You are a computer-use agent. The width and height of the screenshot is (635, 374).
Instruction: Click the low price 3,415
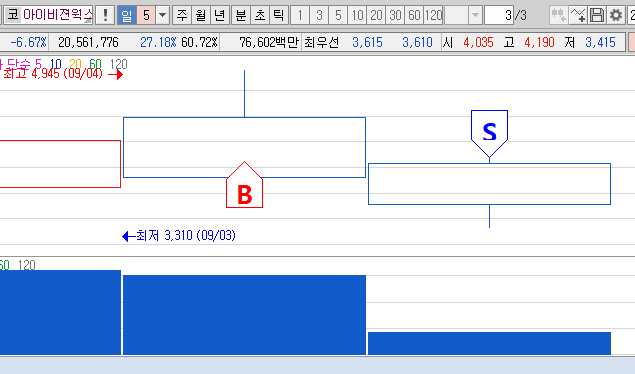click(x=600, y=42)
